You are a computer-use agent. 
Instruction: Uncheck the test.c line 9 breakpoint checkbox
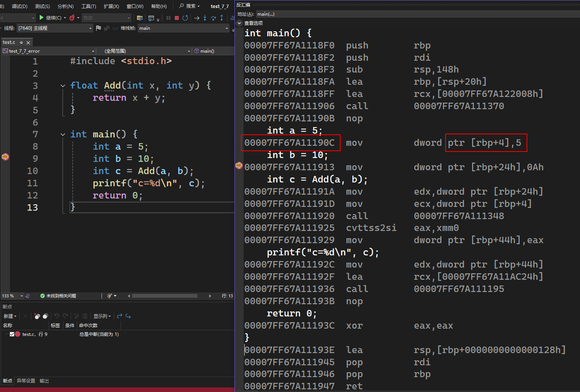12,334
